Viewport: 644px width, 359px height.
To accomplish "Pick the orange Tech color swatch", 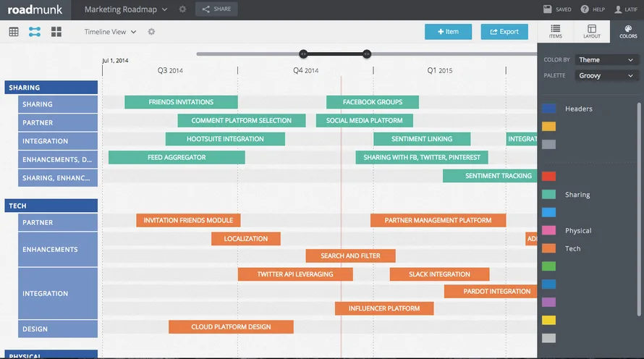I will tap(548, 248).
